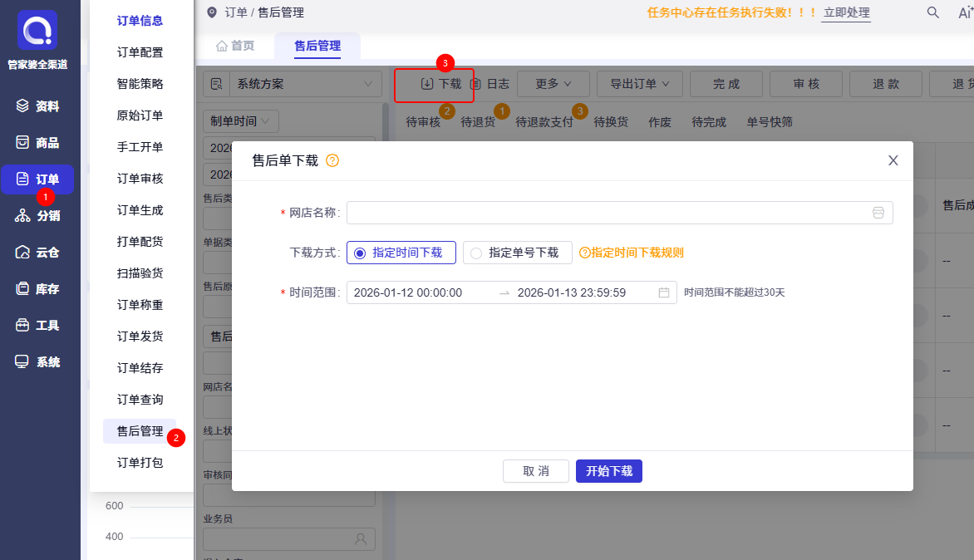Open the 云仓 sidebar section
This screenshot has width=974, height=560.
click(x=37, y=252)
